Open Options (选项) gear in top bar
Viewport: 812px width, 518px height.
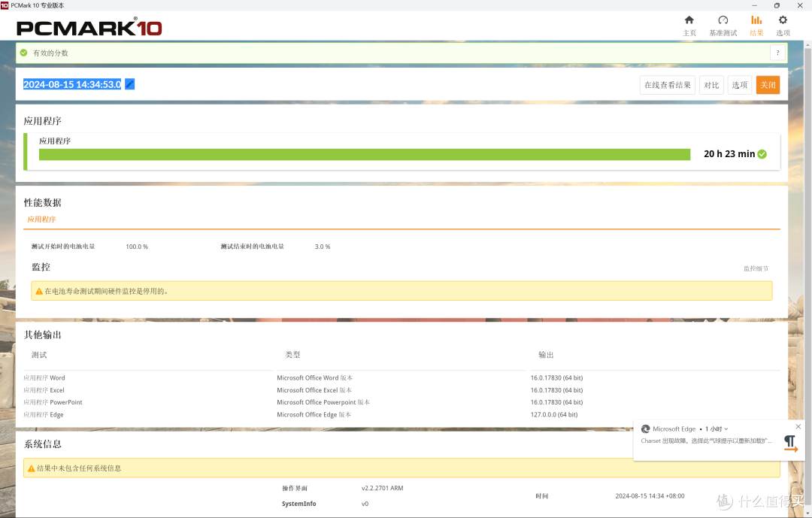click(x=783, y=26)
